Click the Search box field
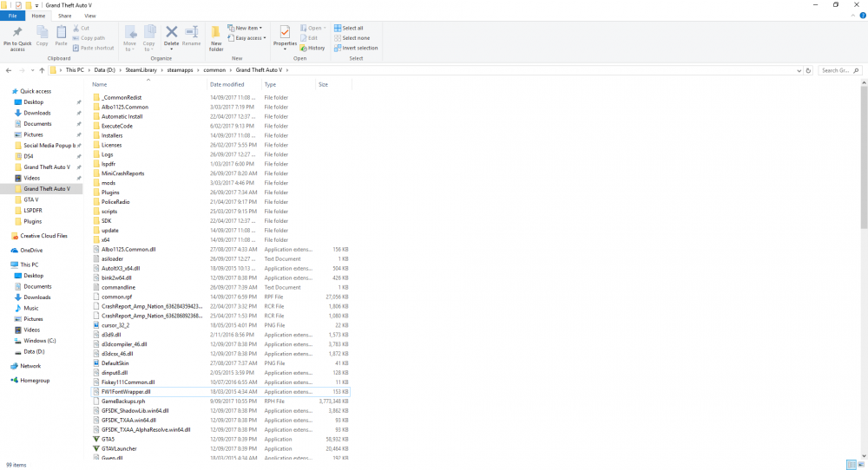Viewport: 868px width, 470px height. [839, 70]
